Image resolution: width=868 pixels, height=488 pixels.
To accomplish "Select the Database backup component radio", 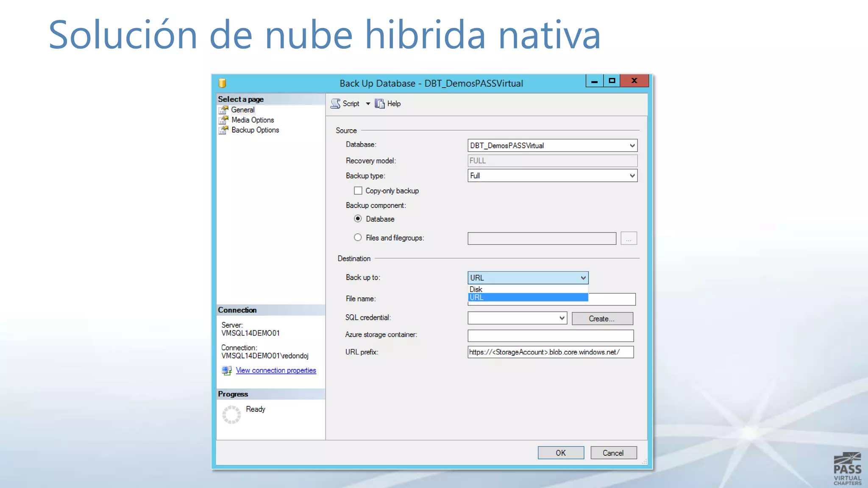I will point(358,219).
